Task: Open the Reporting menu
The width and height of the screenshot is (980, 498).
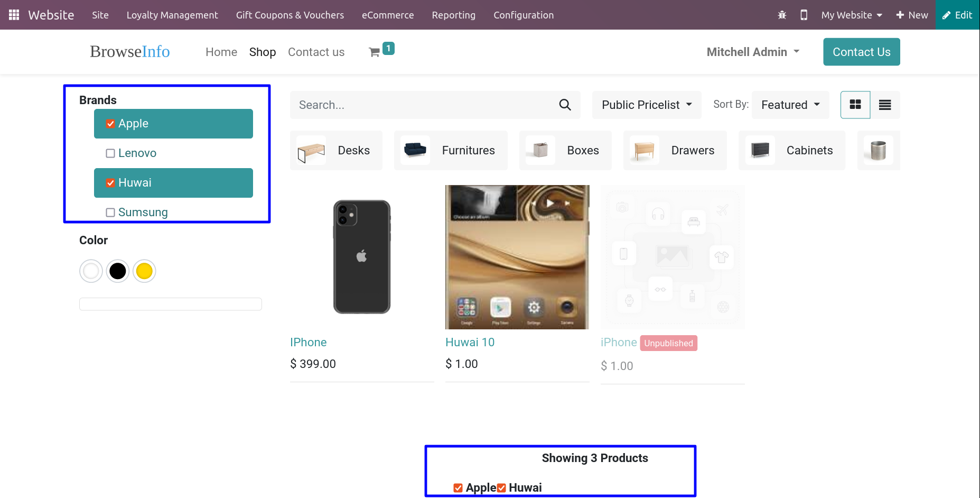Action: pyautogui.click(x=454, y=15)
